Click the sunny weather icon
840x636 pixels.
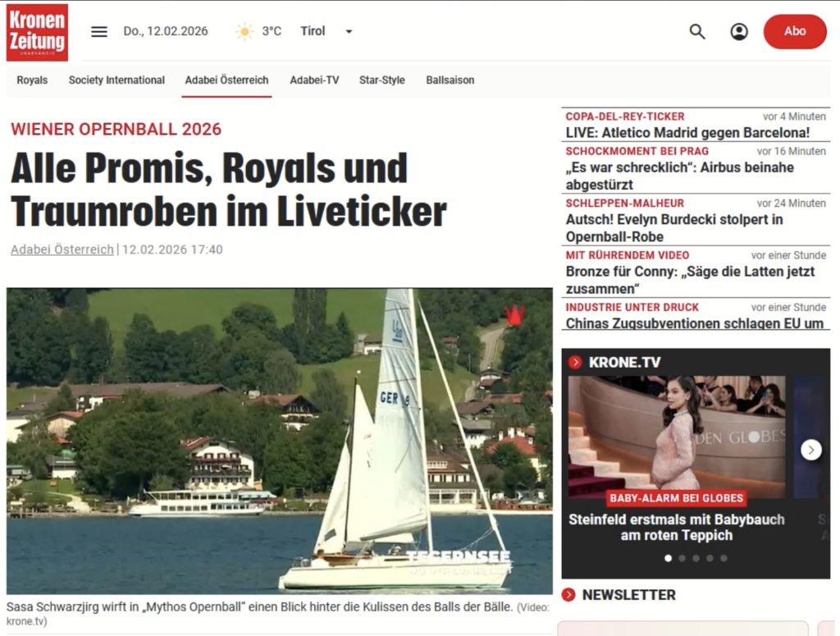click(x=244, y=32)
